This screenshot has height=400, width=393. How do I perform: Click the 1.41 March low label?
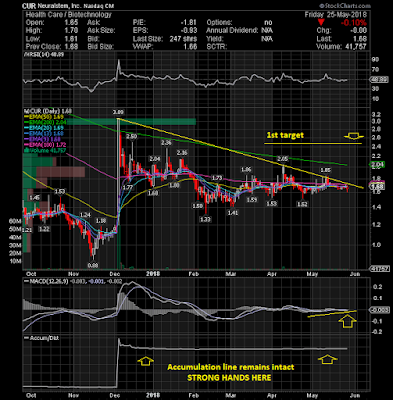point(233,213)
